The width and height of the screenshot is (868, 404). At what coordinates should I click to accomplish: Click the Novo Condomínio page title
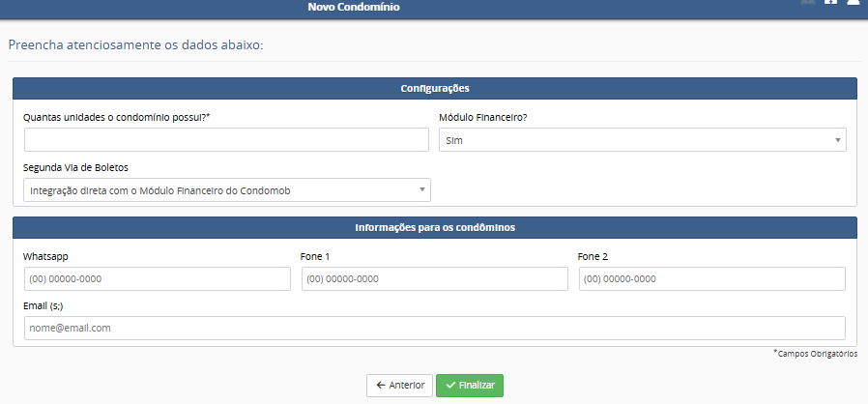353,7
